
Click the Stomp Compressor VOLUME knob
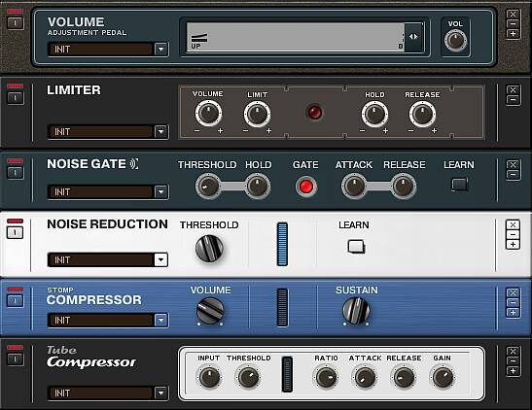point(210,311)
